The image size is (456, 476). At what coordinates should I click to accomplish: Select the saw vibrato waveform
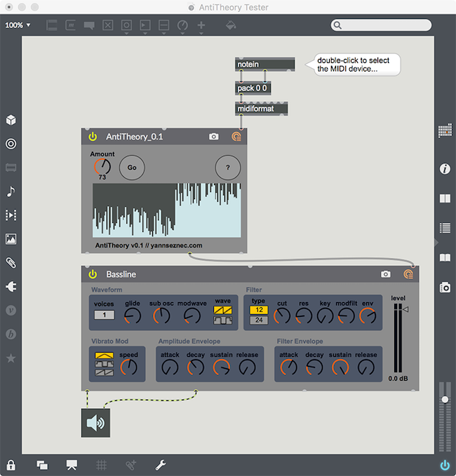pos(105,372)
